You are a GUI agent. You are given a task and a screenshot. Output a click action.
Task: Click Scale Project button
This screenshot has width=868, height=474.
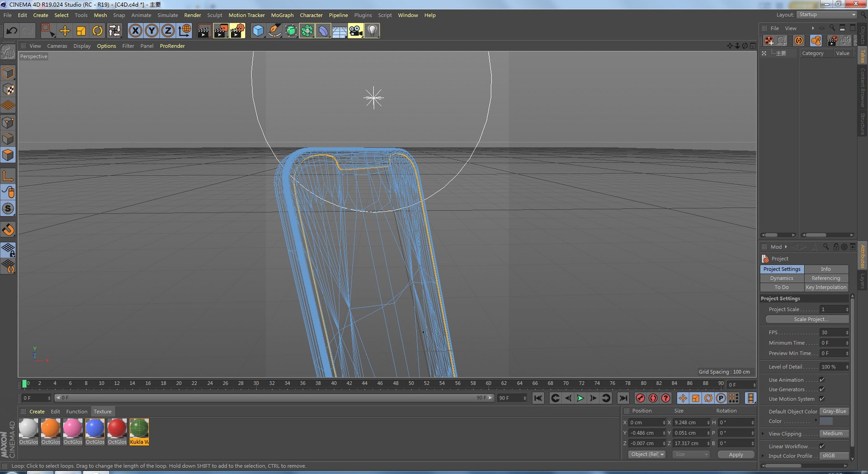coord(807,319)
